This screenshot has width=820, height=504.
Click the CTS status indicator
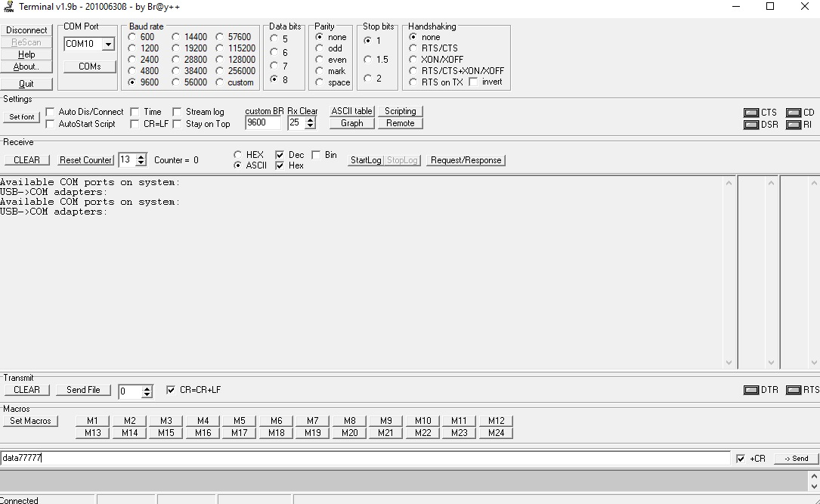[751, 113]
